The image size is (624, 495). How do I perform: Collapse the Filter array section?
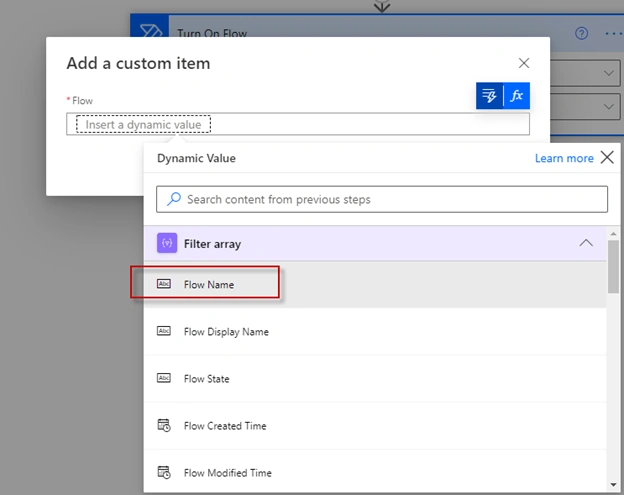point(586,243)
